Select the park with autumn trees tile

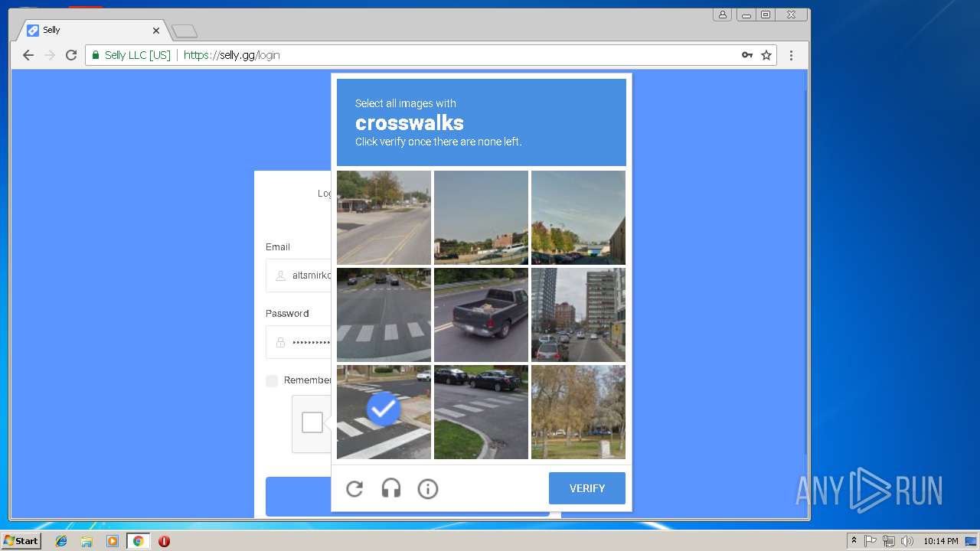click(x=578, y=412)
